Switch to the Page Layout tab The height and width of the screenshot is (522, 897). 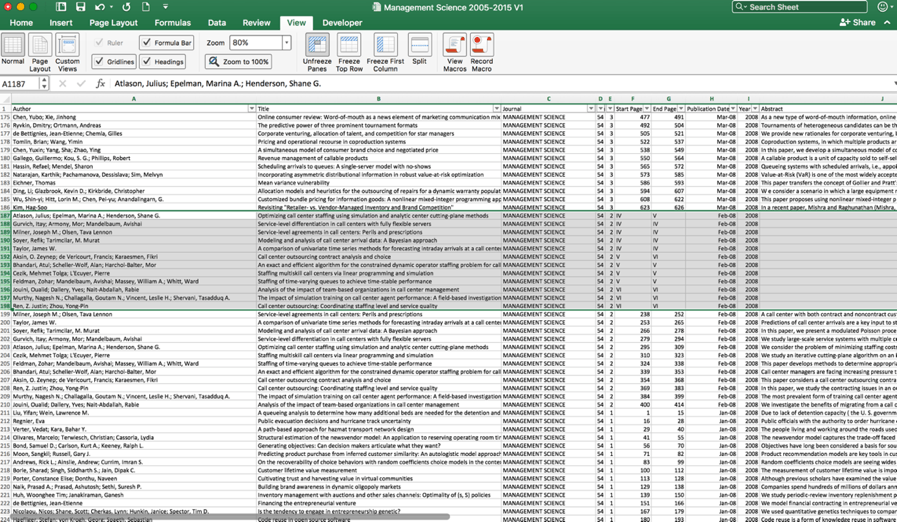[113, 23]
